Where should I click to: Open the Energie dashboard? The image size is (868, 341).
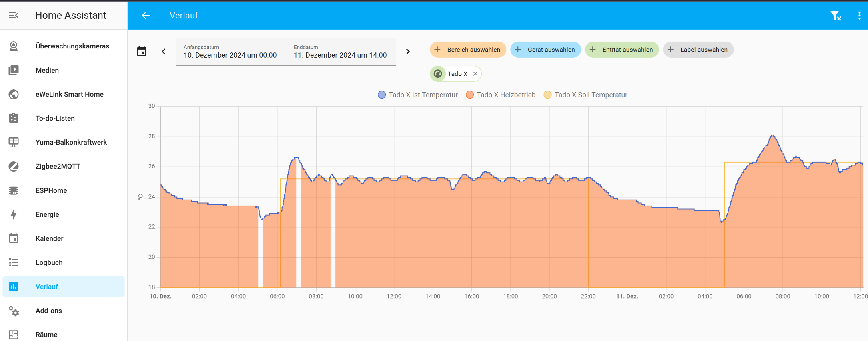tap(64, 214)
